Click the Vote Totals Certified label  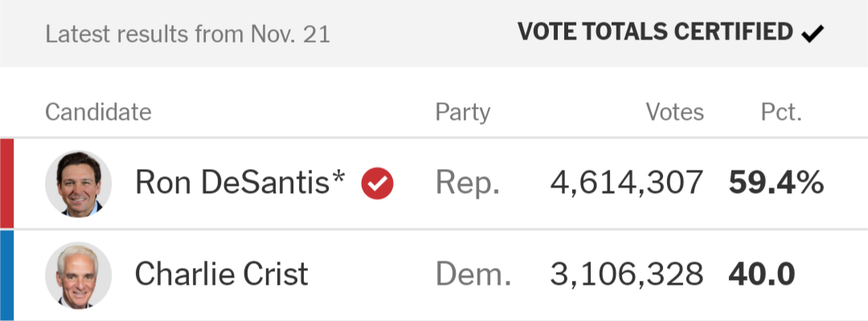click(656, 32)
